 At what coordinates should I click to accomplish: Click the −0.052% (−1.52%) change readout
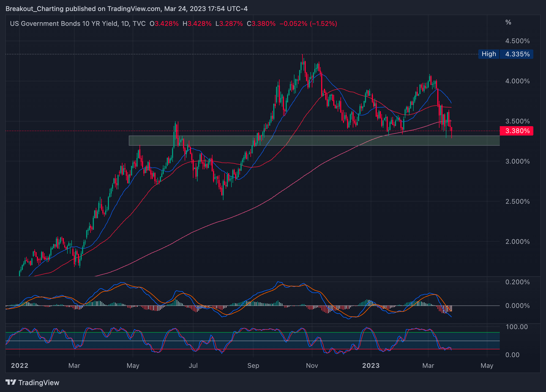(x=308, y=24)
